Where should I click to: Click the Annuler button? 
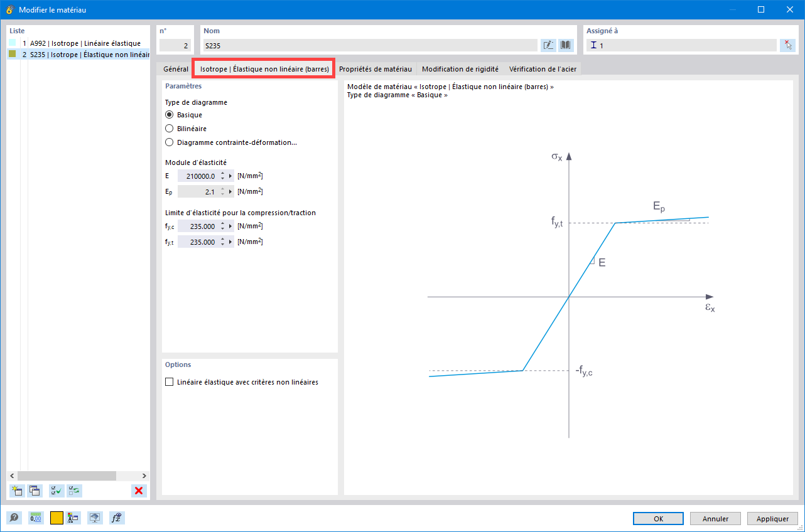tap(715, 519)
